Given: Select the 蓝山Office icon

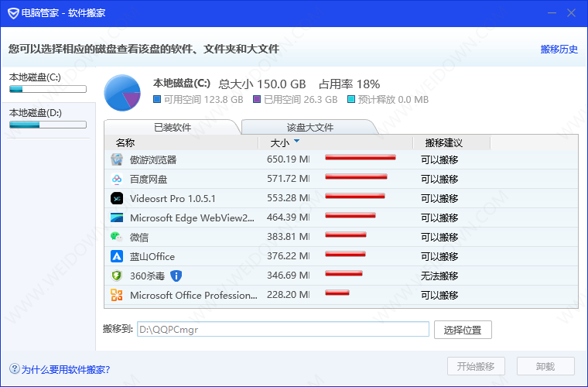Looking at the screenshot, I should click(117, 256).
